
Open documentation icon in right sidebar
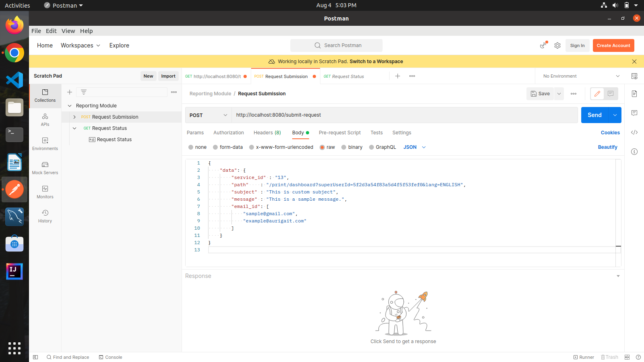coord(634,94)
